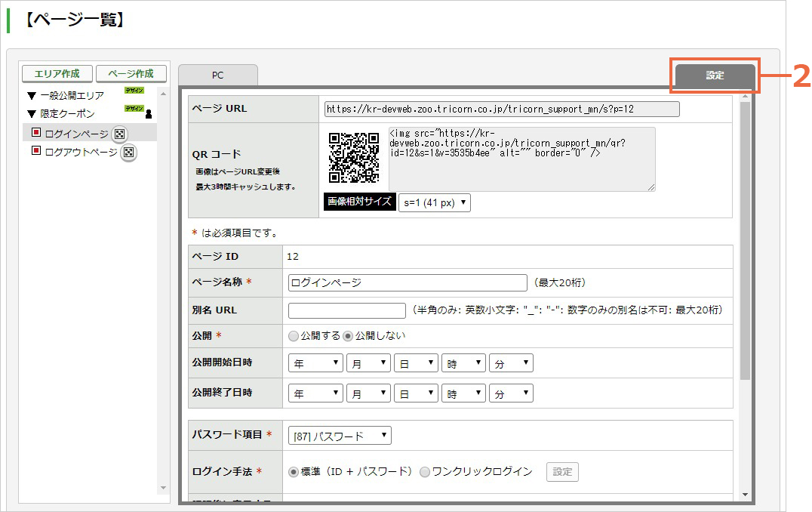Viewport: 812px width, 512px height.
Task: Click the red page icon of ログアウトページ
Action: coord(35,151)
